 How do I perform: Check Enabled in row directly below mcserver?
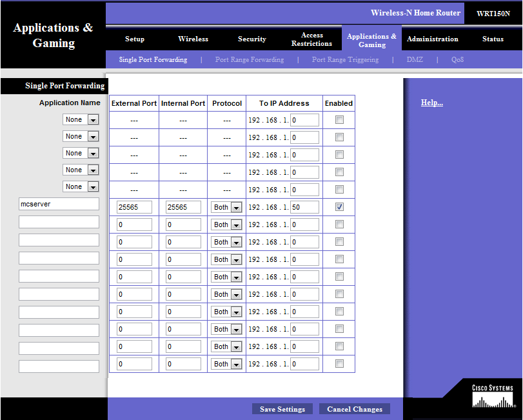[339, 224]
